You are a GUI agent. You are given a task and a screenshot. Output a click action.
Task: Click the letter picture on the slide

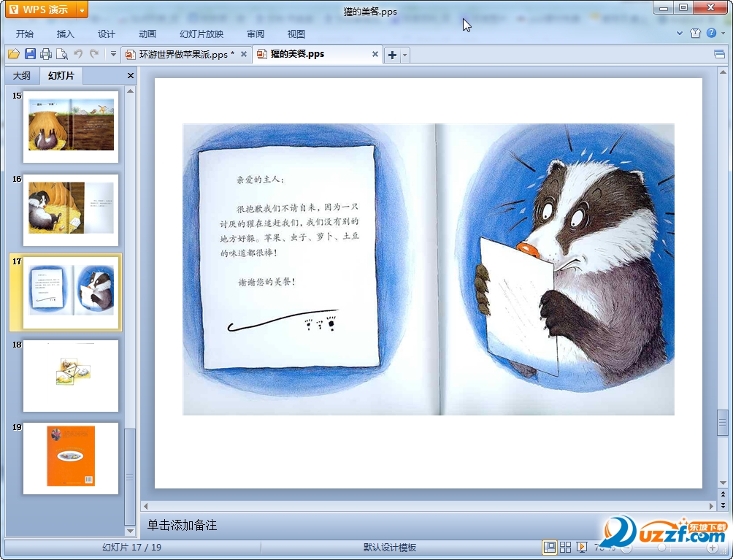point(429,269)
